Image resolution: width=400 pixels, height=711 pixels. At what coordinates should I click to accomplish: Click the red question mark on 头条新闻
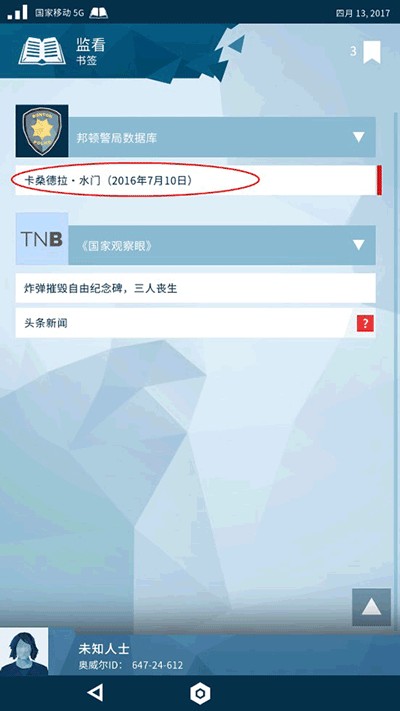(x=365, y=323)
